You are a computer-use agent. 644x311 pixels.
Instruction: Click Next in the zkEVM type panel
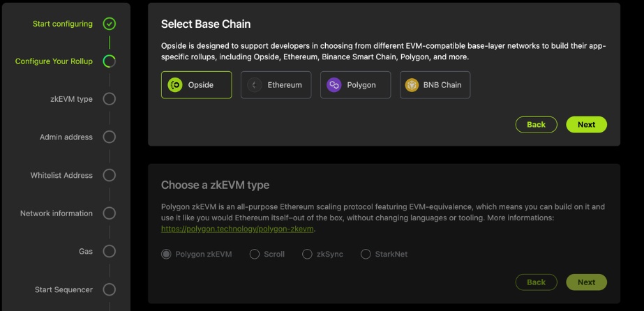(587, 282)
